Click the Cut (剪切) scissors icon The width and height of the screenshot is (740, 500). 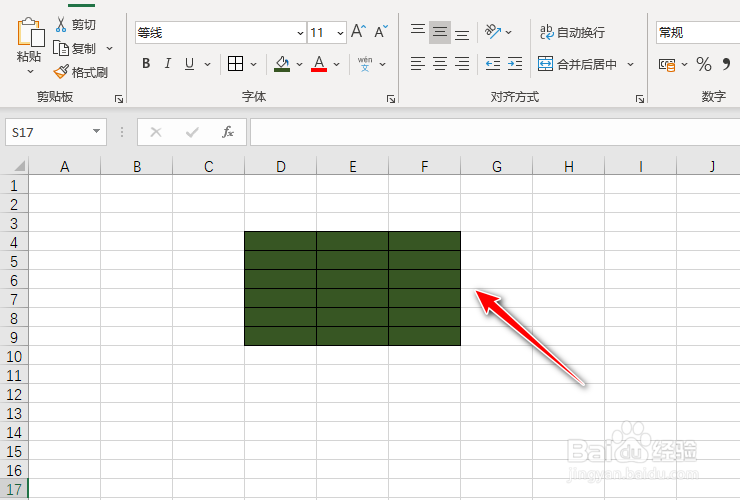coord(61,24)
